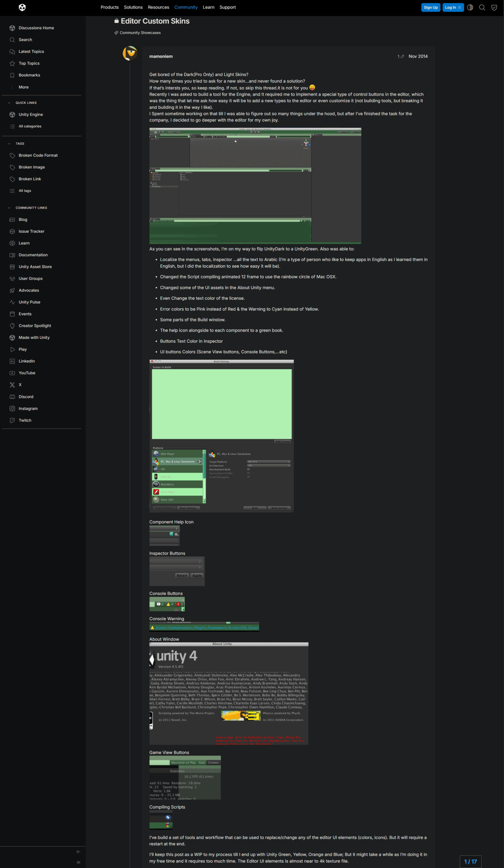Click the Documentation icon
The image size is (504, 868).
click(13, 255)
